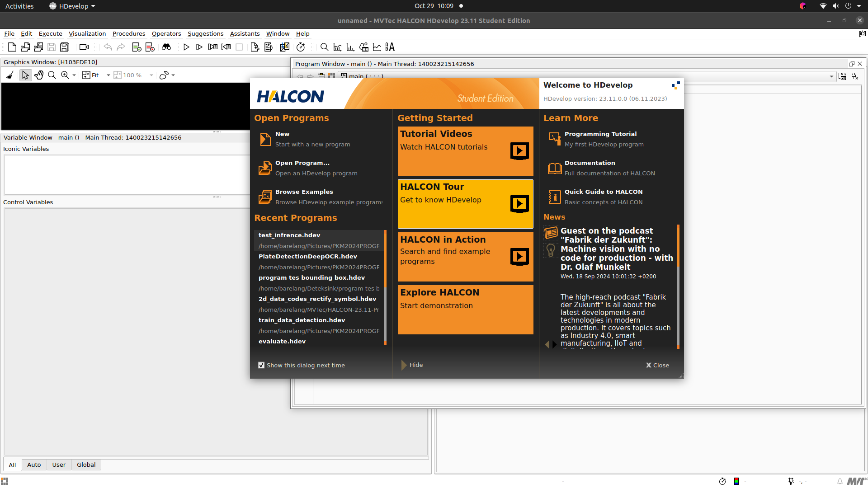This screenshot has width=868, height=488.
Task: Open the 100 % window size dropdown
Action: 151,75
